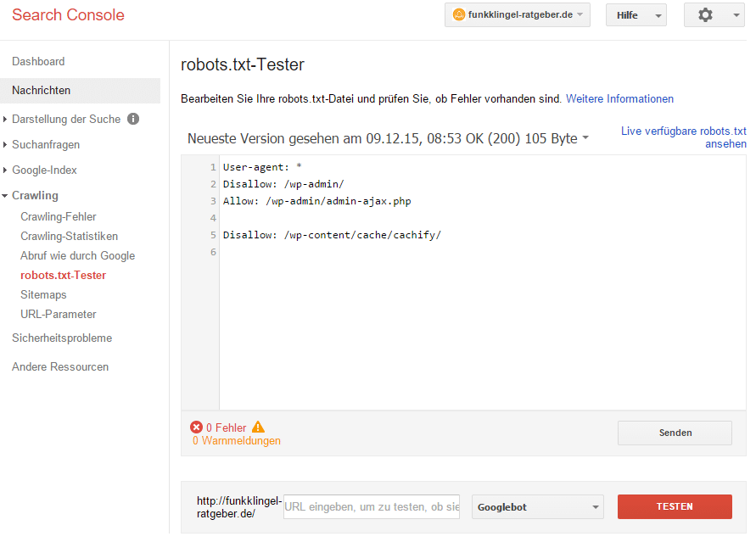Open Sitemaps page
Image resolution: width=756 pixels, height=542 pixels.
[43, 295]
